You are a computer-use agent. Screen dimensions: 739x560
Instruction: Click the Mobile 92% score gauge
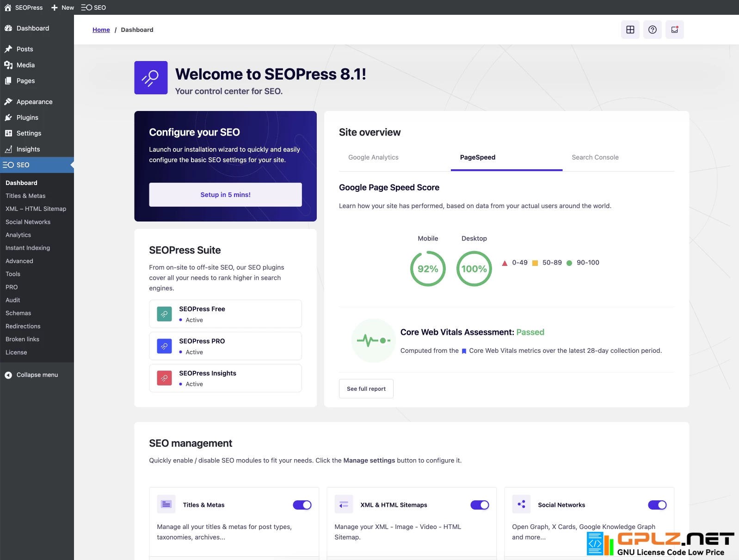coord(428,269)
